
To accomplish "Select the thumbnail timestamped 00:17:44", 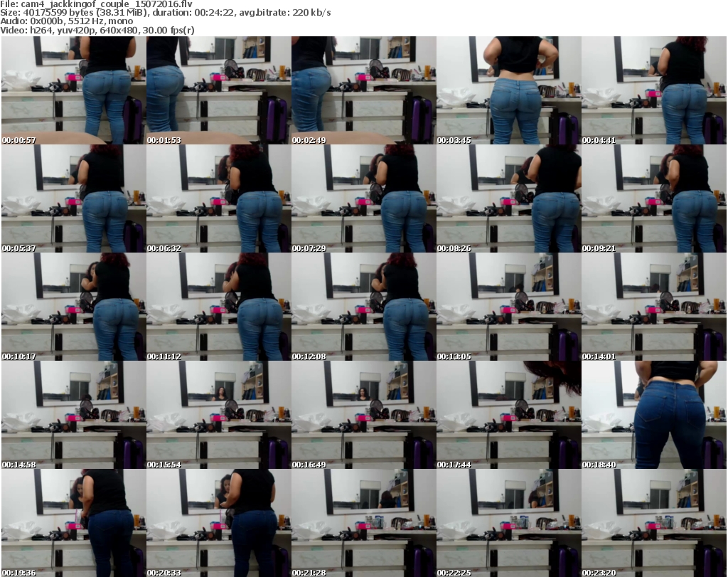I will [x=509, y=414].
